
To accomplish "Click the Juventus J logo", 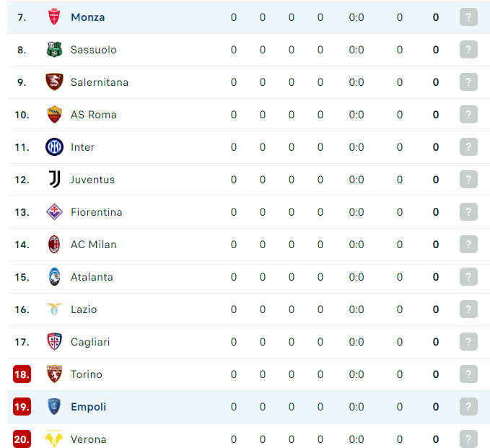I will tap(55, 180).
